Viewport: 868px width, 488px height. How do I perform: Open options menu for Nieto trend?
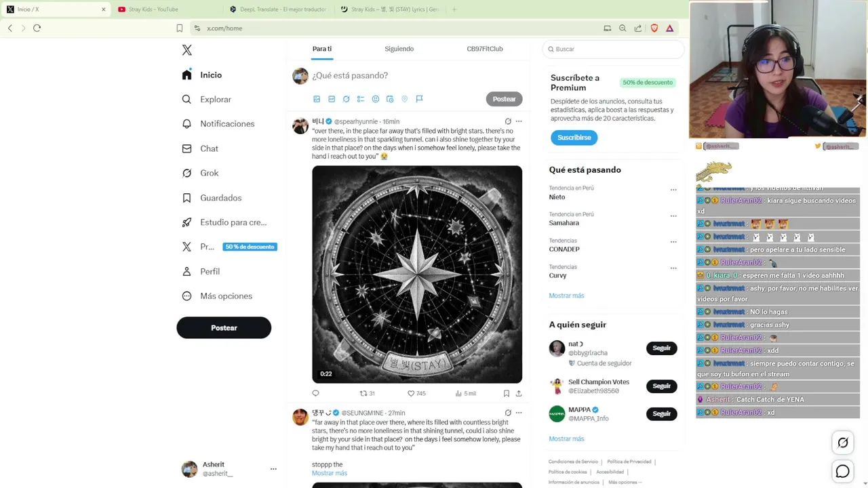click(x=673, y=190)
